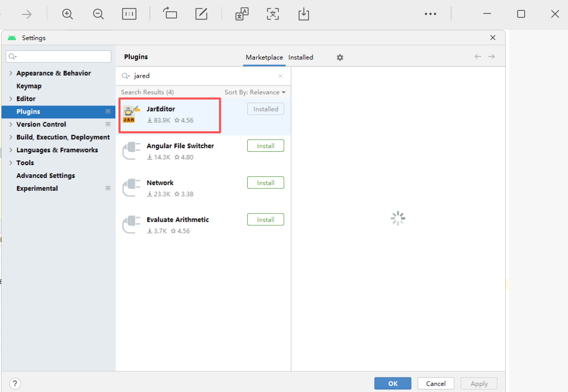The image size is (568, 392).
Task: Click the Cancel button
Action: click(x=436, y=383)
